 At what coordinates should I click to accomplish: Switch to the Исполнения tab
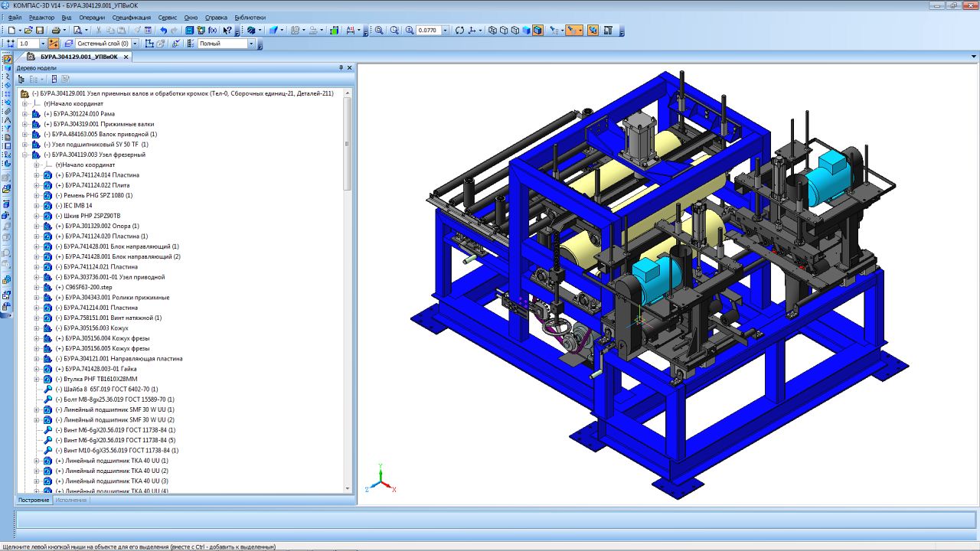tap(71, 500)
